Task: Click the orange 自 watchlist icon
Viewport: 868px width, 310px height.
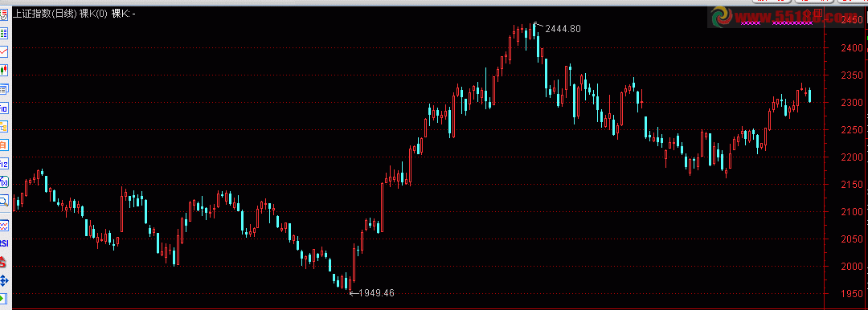Action: 4,145
